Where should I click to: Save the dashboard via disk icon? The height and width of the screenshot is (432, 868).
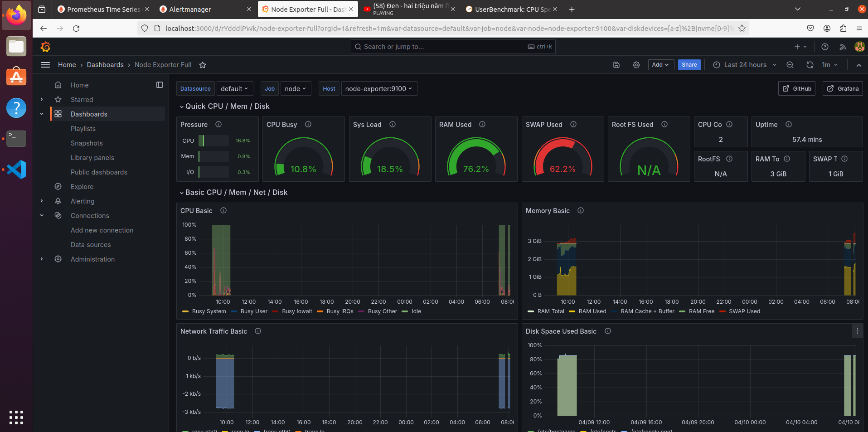coord(616,65)
